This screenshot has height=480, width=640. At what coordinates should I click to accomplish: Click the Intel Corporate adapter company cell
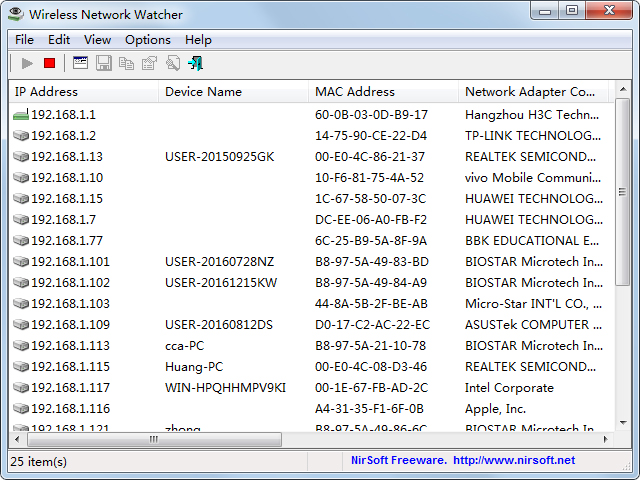coord(509,387)
